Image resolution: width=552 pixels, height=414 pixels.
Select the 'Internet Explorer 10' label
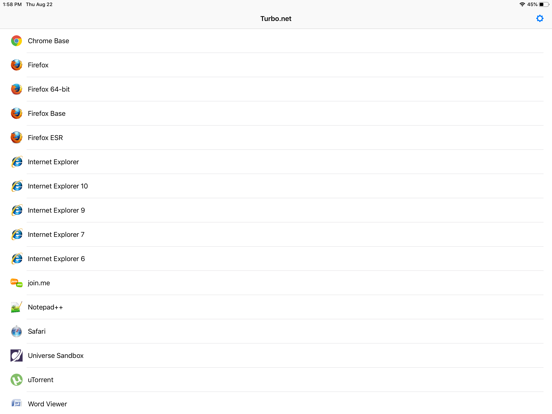click(x=58, y=186)
